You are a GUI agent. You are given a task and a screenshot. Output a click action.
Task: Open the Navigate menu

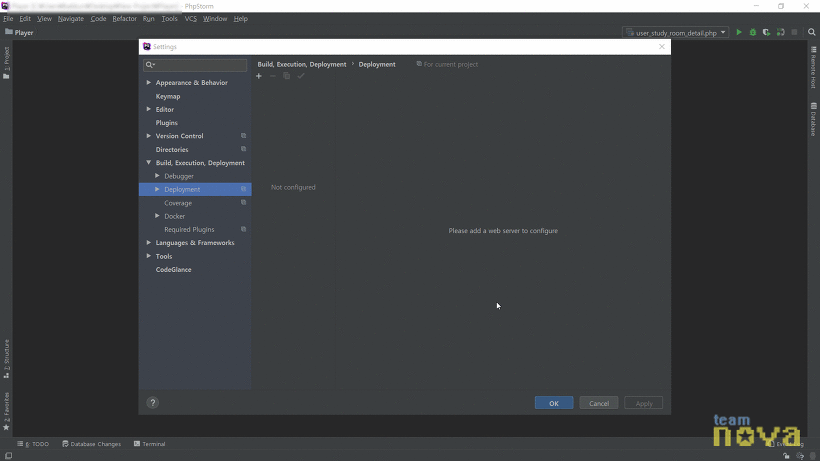tap(71, 19)
